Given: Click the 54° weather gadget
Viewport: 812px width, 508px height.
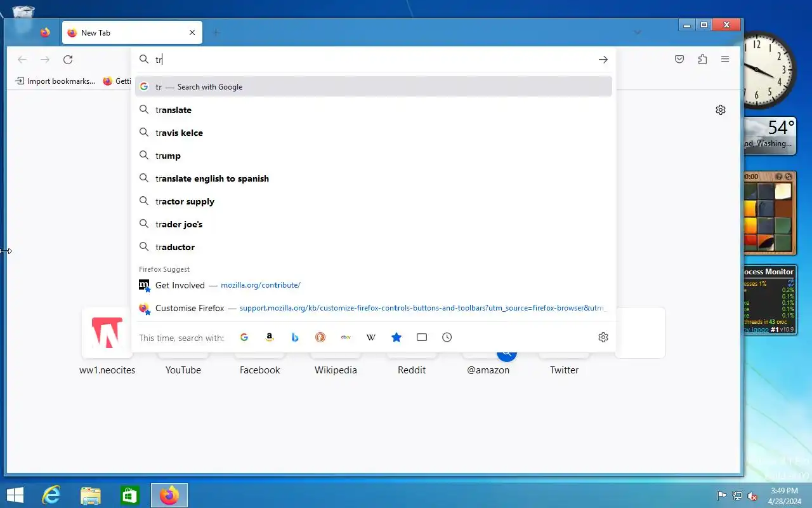Looking at the screenshot, I should point(771,135).
